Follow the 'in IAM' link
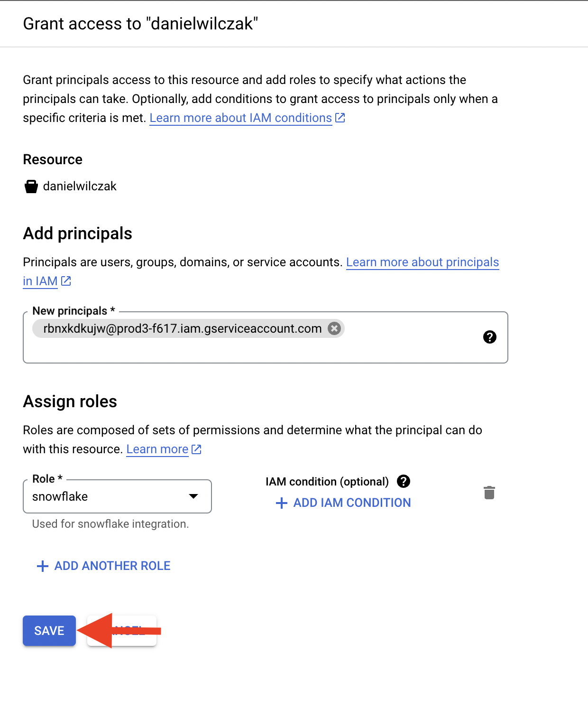Viewport: 588px width, 709px height. tap(40, 281)
